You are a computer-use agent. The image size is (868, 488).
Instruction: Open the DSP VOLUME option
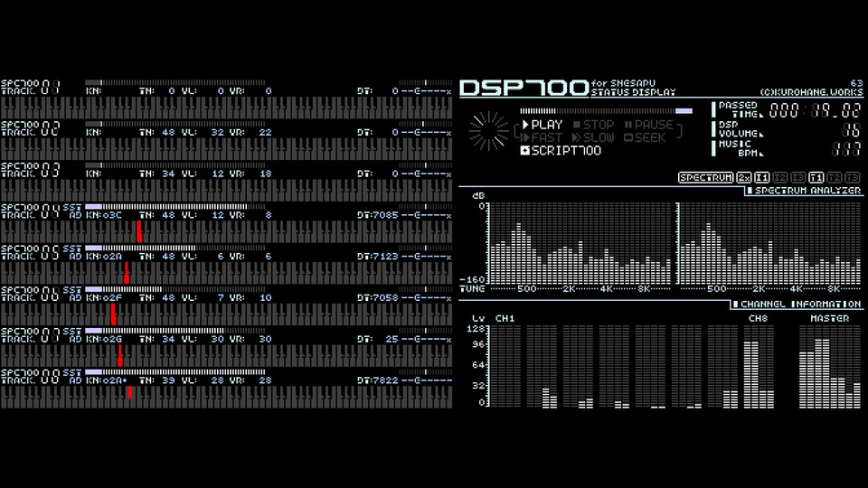[739, 129]
